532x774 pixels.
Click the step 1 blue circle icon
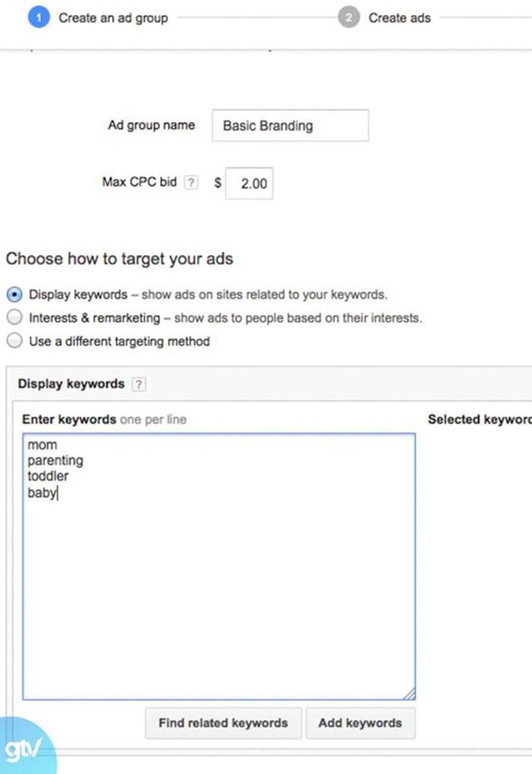(39, 17)
